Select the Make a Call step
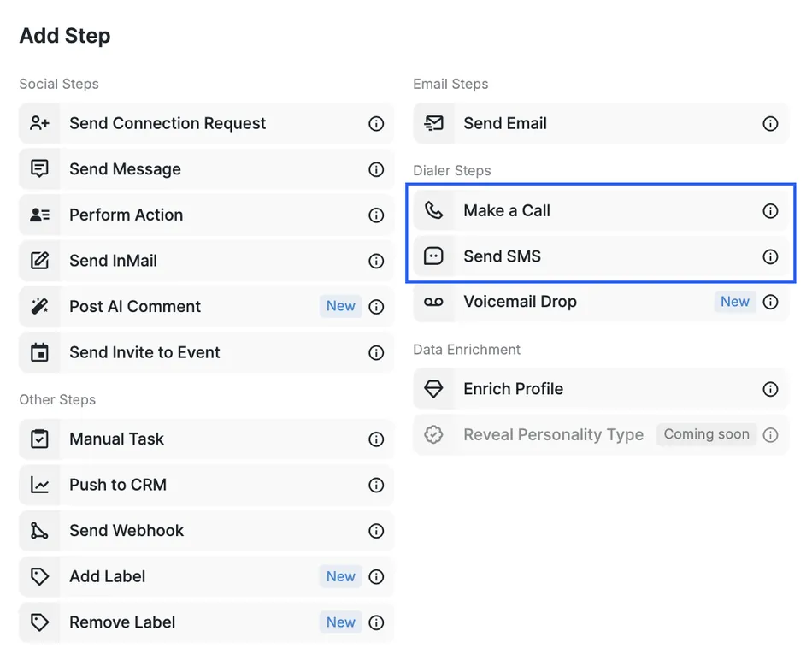The image size is (812, 660). coord(601,210)
